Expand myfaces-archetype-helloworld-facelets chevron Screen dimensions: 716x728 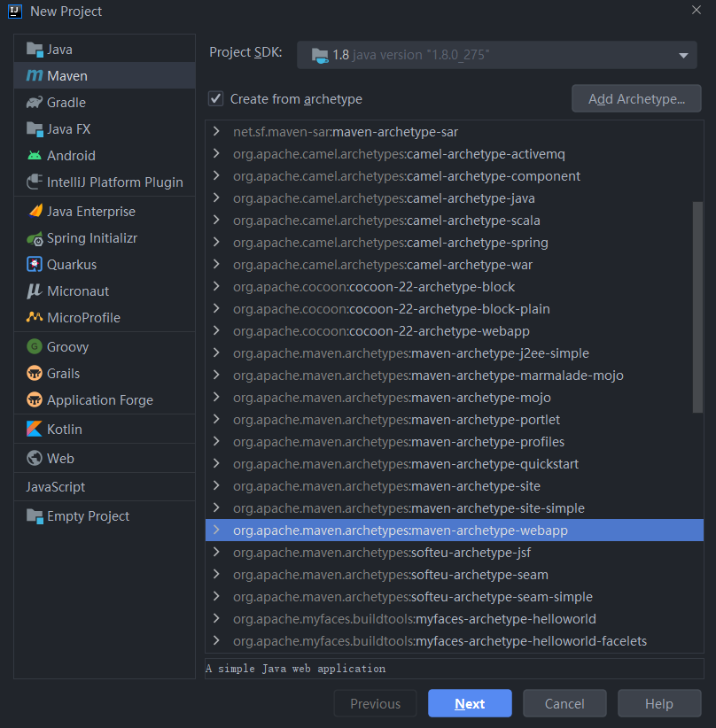pos(216,640)
